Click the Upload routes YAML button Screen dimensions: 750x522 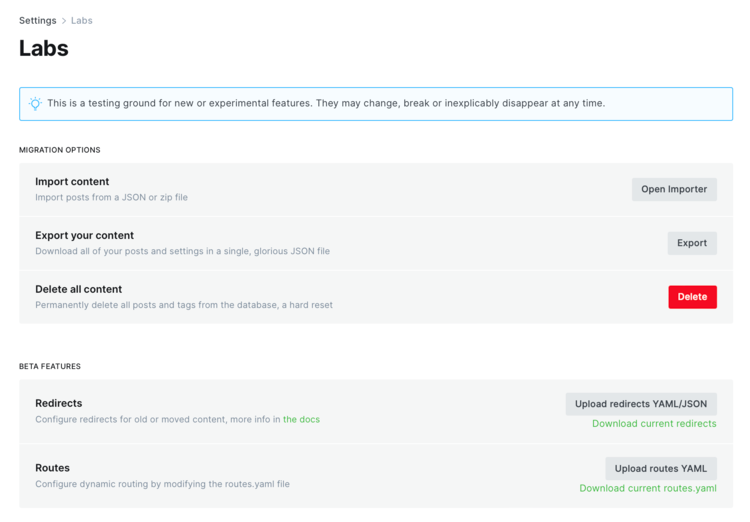coord(661,468)
